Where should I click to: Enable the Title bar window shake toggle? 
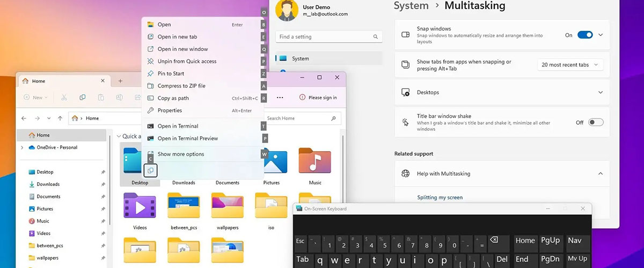click(x=595, y=122)
